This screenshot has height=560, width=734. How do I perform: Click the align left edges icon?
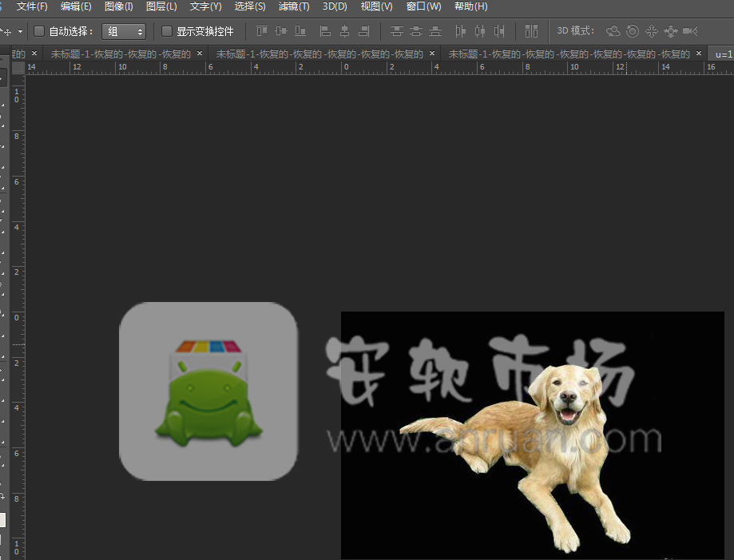[325, 31]
